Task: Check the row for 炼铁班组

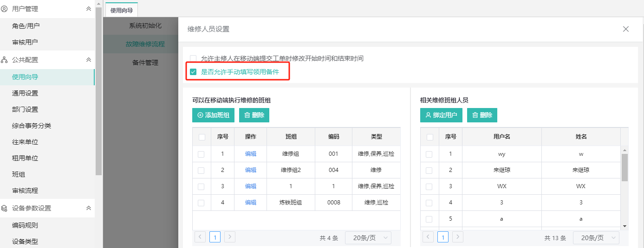Action: tap(201, 203)
